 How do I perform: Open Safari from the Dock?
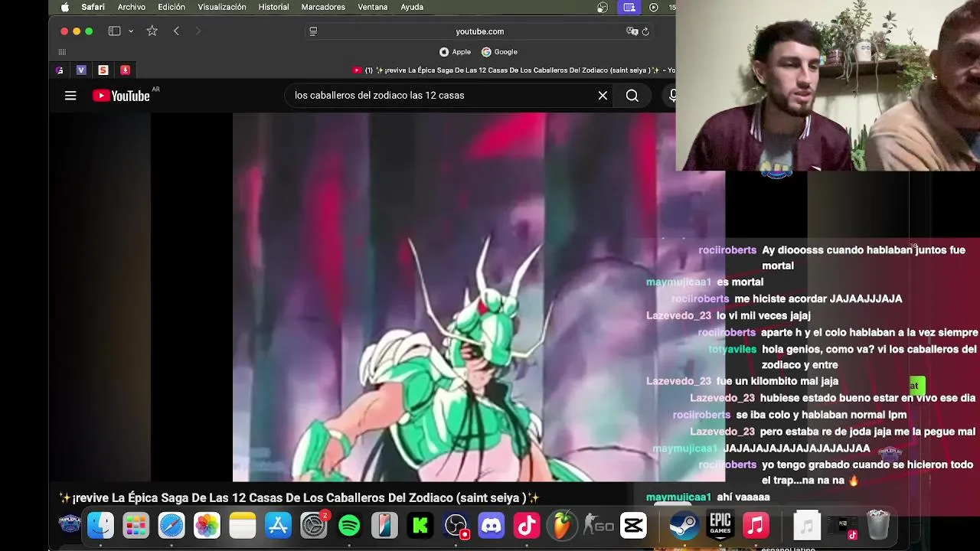pyautogui.click(x=171, y=525)
